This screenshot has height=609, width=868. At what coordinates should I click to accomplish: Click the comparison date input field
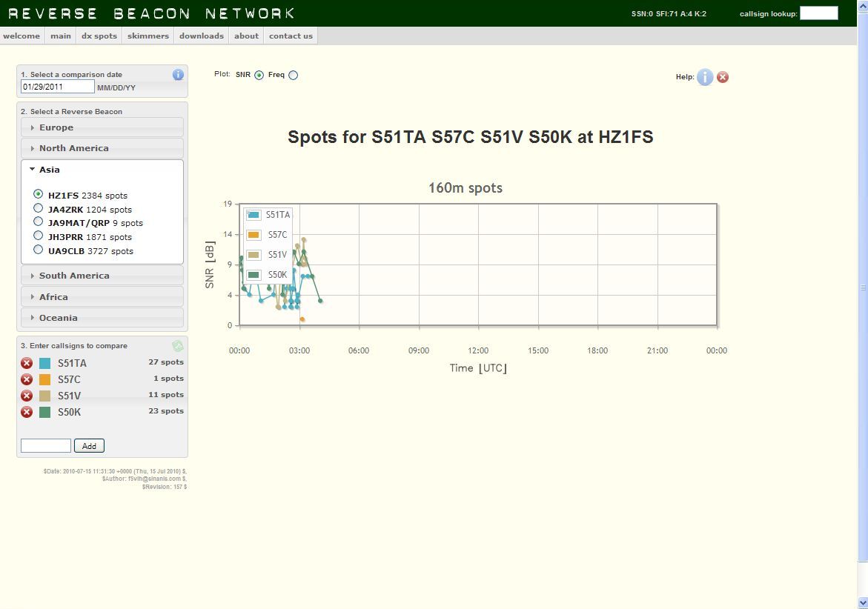[58, 87]
